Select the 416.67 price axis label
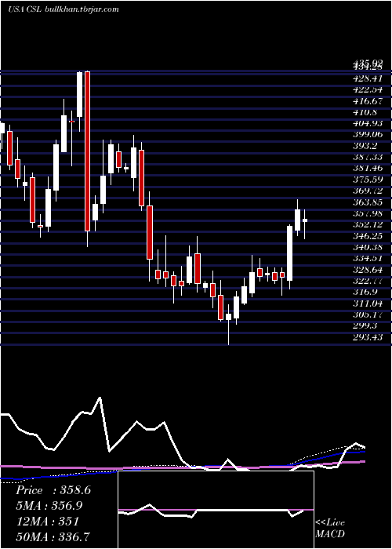This screenshot has width=392, height=549. coord(368,100)
